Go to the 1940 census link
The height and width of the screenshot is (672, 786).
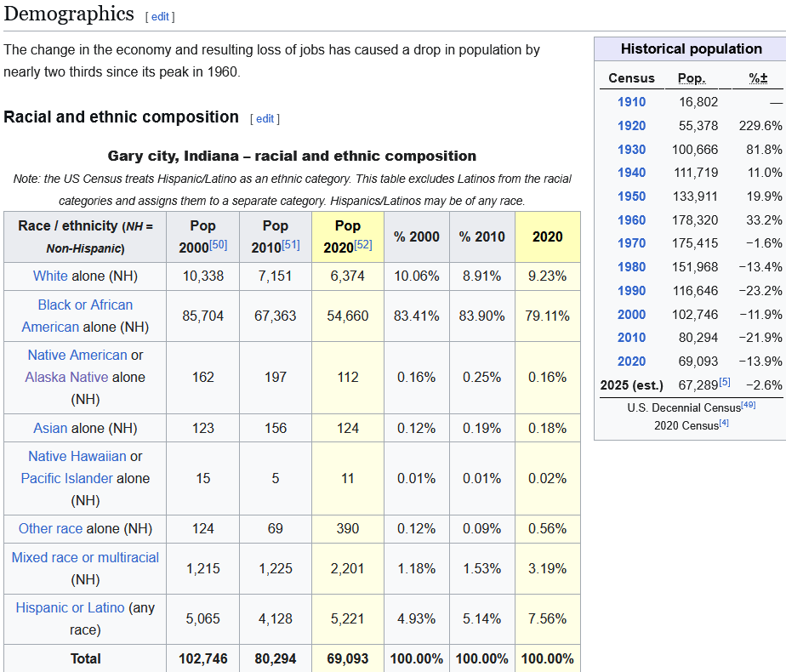631,173
